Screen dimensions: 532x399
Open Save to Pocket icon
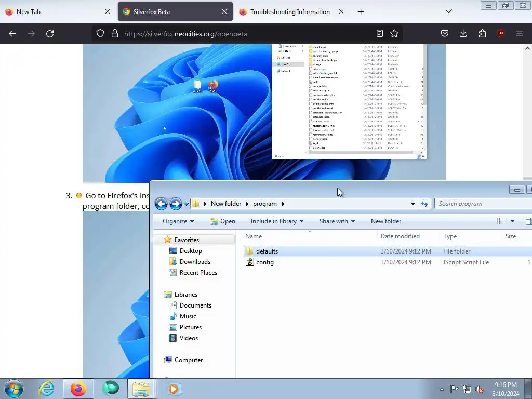(445, 33)
